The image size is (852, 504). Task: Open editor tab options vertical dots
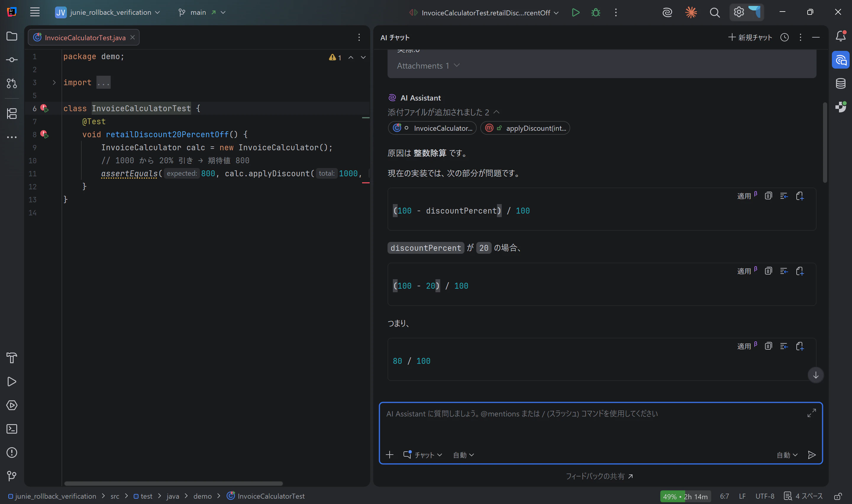pos(359,37)
